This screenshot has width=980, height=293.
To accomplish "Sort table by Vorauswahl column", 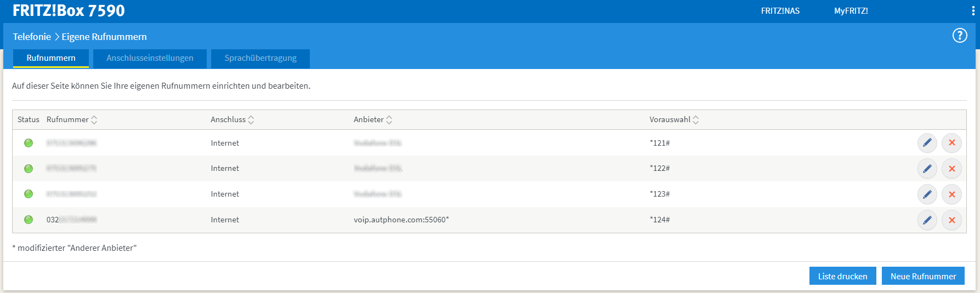I will tap(695, 120).
